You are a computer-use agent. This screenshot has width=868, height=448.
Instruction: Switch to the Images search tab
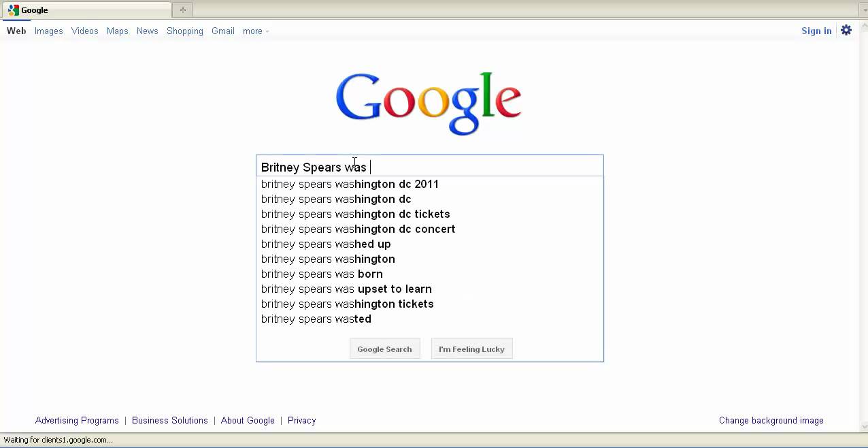click(48, 31)
